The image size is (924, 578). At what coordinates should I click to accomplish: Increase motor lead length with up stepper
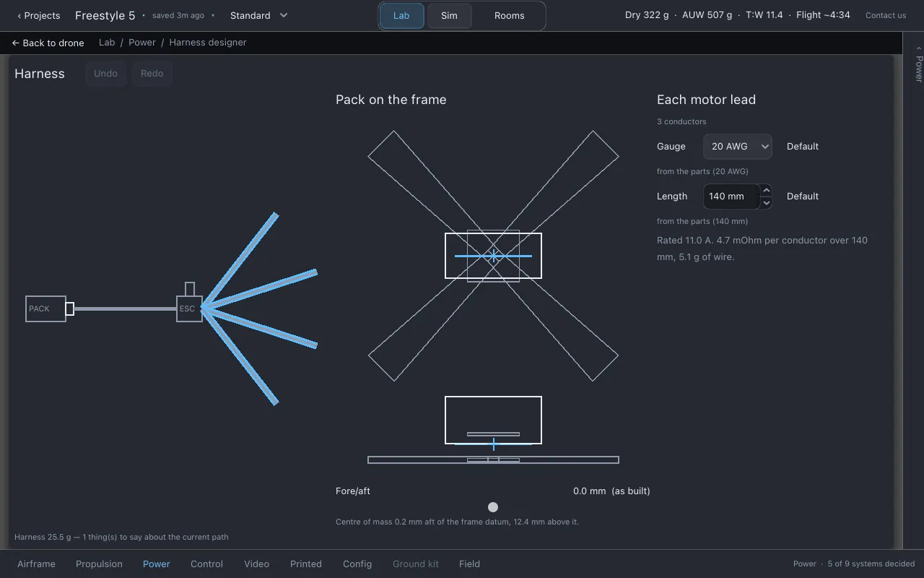(767, 190)
